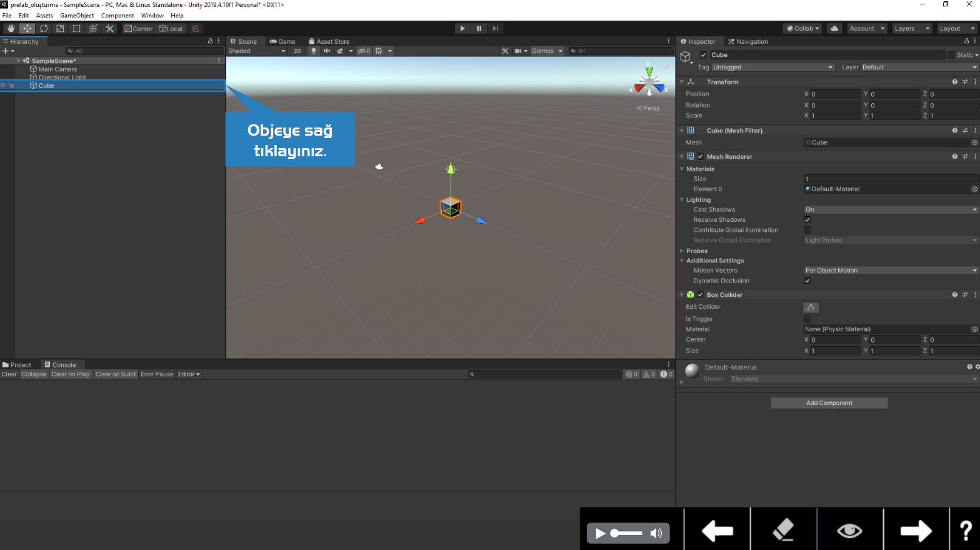Screen dimensions: 980x550
Task: Toggle the Cube active checkbox in Inspector
Action: coord(703,55)
